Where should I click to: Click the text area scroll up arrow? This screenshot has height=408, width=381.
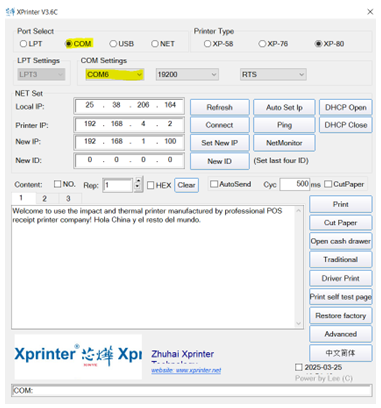pyautogui.click(x=299, y=211)
